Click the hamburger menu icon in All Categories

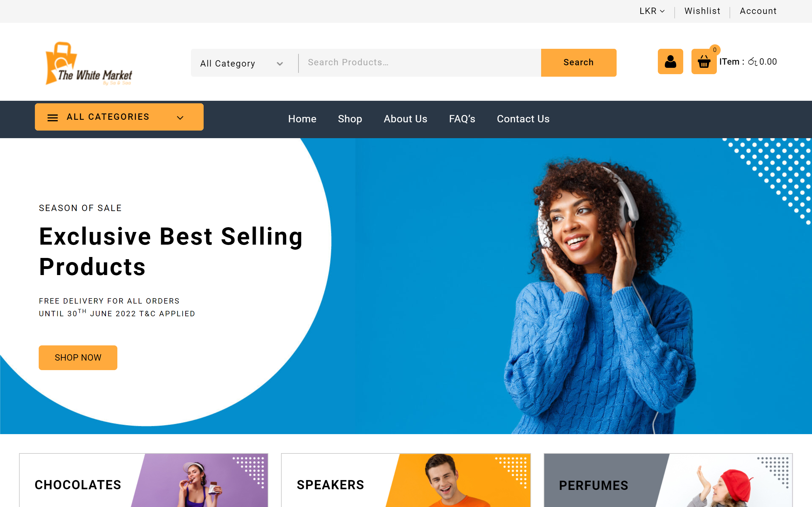(53, 117)
